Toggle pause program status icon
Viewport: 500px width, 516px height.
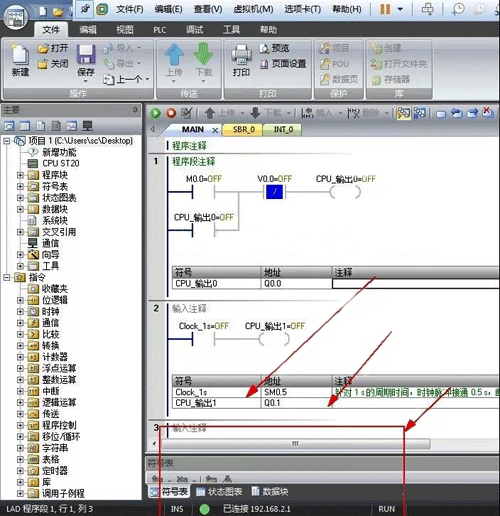pyautogui.click(x=420, y=113)
